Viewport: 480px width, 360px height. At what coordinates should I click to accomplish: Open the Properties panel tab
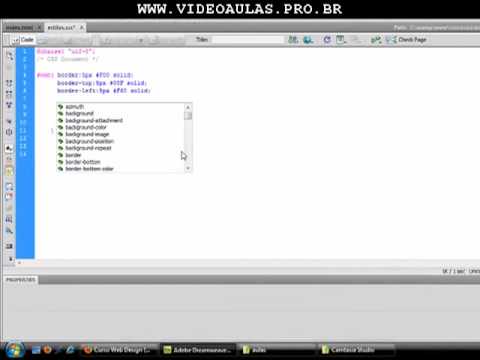(20, 280)
